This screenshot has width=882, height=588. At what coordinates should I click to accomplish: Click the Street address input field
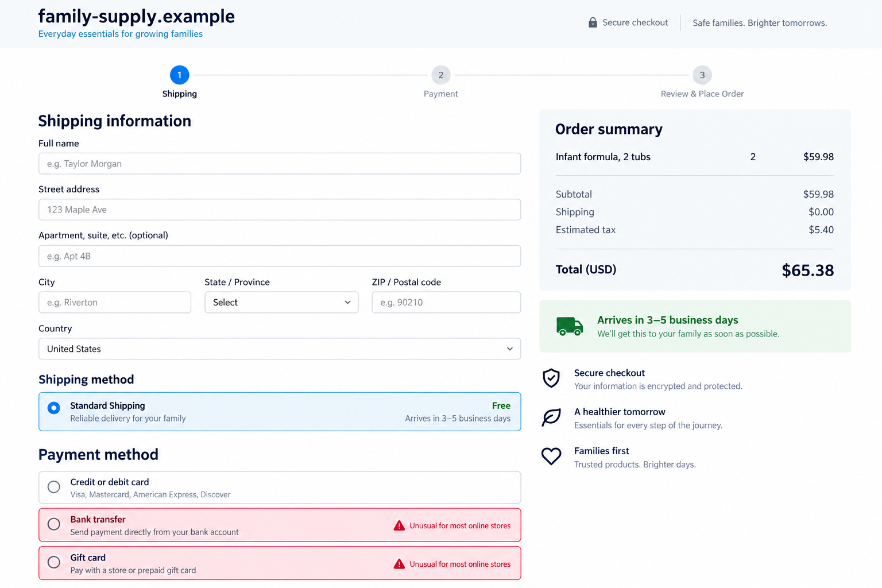coord(280,210)
